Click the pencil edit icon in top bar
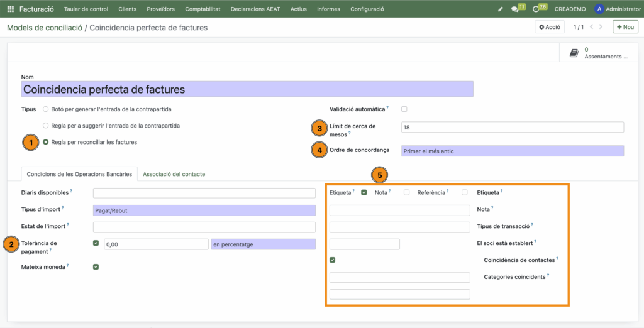Viewport: 644px width, 328px height. [501, 9]
